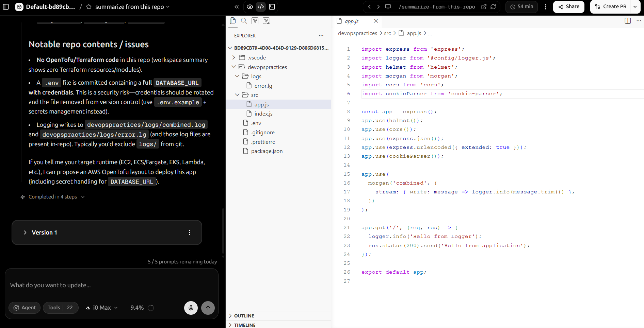Click src in the breadcrumb
This screenshot has height=328, width=644.
387,33
